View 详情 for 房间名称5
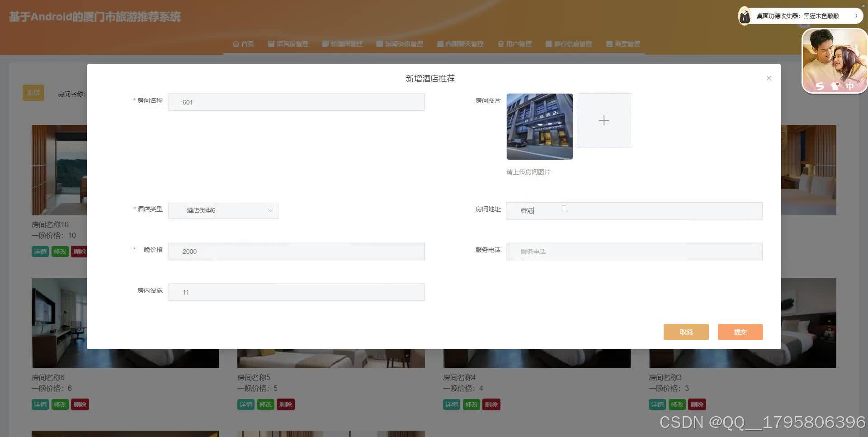 click(x=246, y=404)
